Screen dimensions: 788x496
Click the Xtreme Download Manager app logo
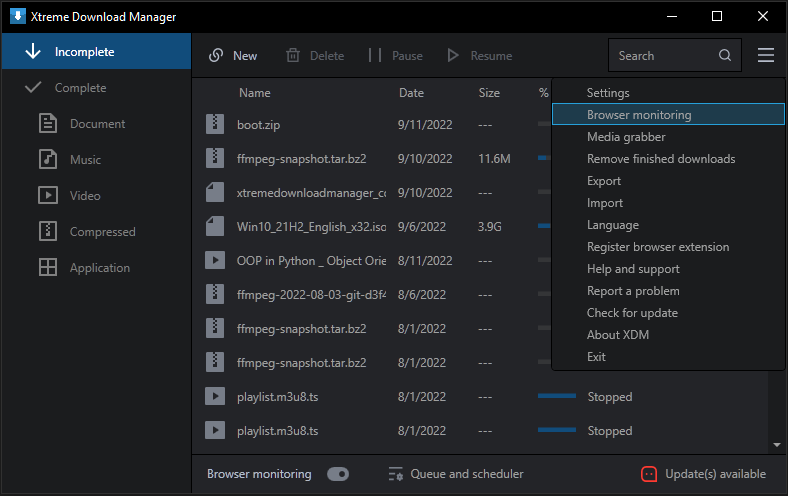tap(18, 16)
